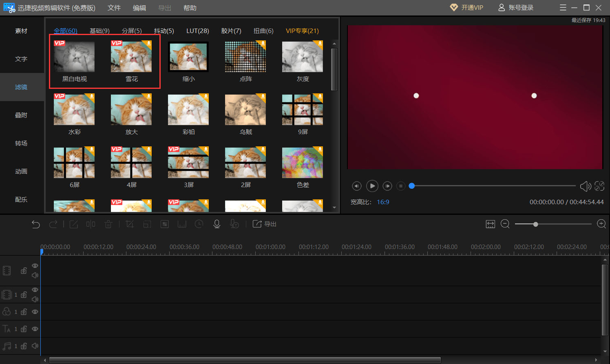Start voice recording with microphone icon
The height and width of the screenshot is (364, 610).
pyautogui.click(x=217, y=224)
